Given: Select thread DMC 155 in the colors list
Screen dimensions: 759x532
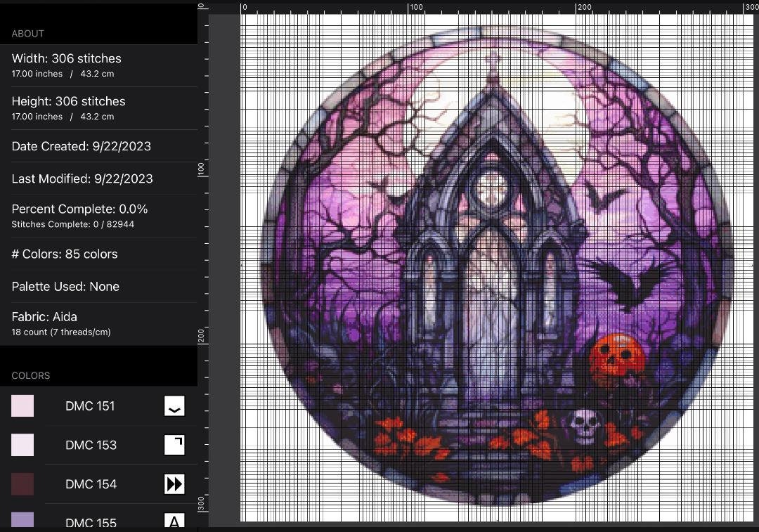Looking at the screenshot, I should click(x=91, y=521).
